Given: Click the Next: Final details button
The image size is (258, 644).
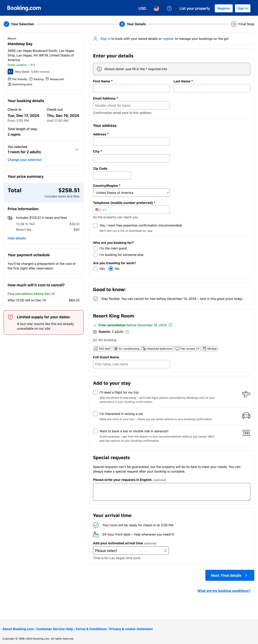Looking at the screenshot, I should (230, 575).
